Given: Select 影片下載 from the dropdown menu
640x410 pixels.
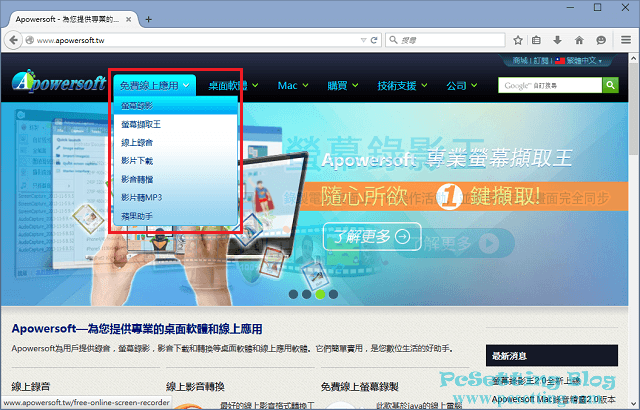Looking at the screenshot, I should [176, 161].
